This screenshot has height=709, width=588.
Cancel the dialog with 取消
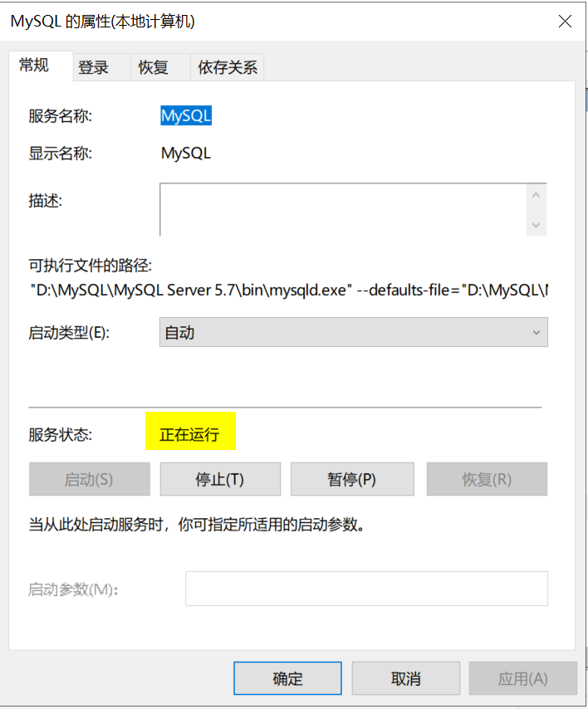point(406,678)
